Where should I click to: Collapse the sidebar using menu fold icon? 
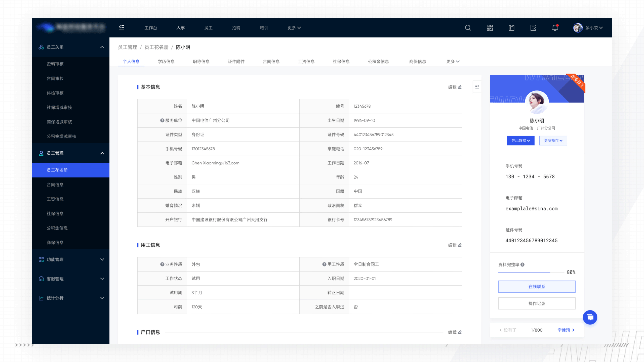pos(122,28)
